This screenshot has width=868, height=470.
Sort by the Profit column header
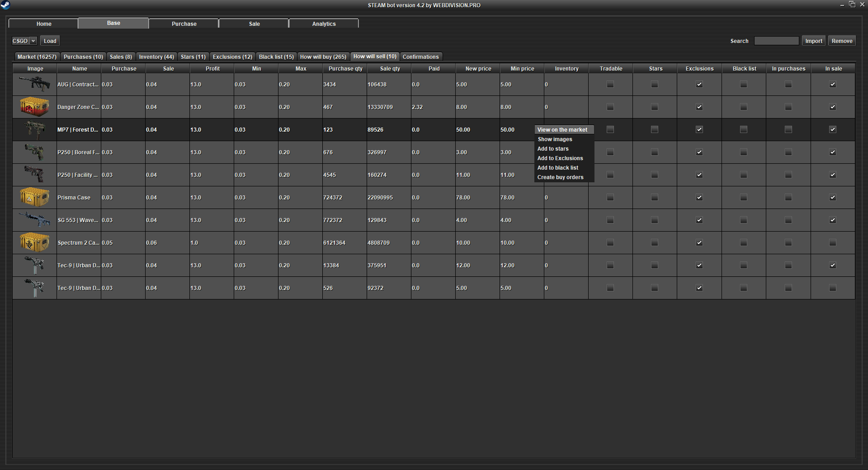tap(212, 69)
